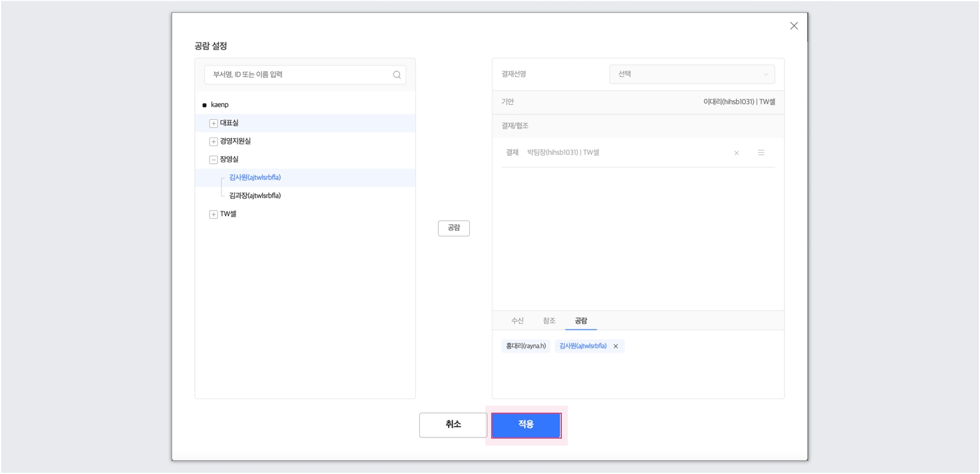Expand the TW셀 department node
The width and height of the screenshot is (980, 474).
pos(213,215)
